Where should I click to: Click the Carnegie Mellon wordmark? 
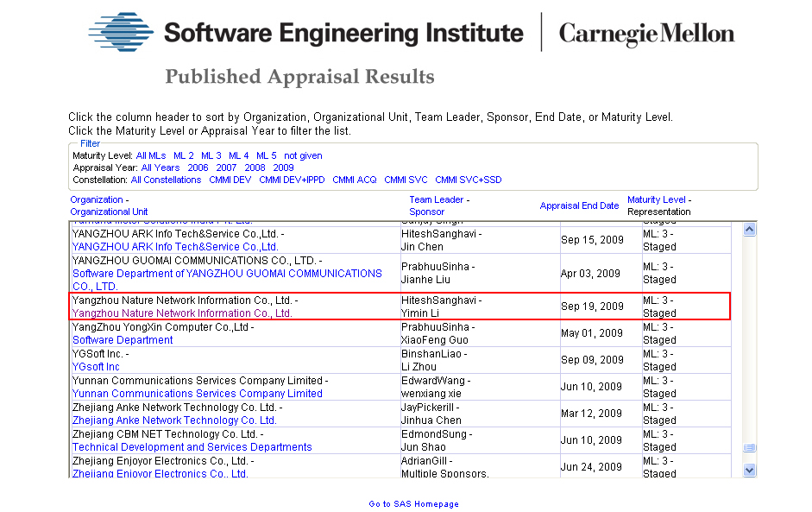pyautogui.click(x=646, y=34)
